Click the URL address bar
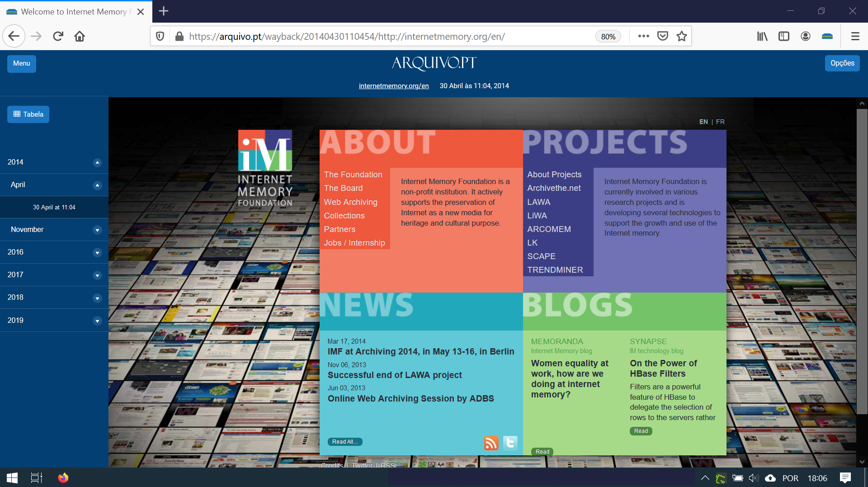868x487 pixels. [389, 36]
